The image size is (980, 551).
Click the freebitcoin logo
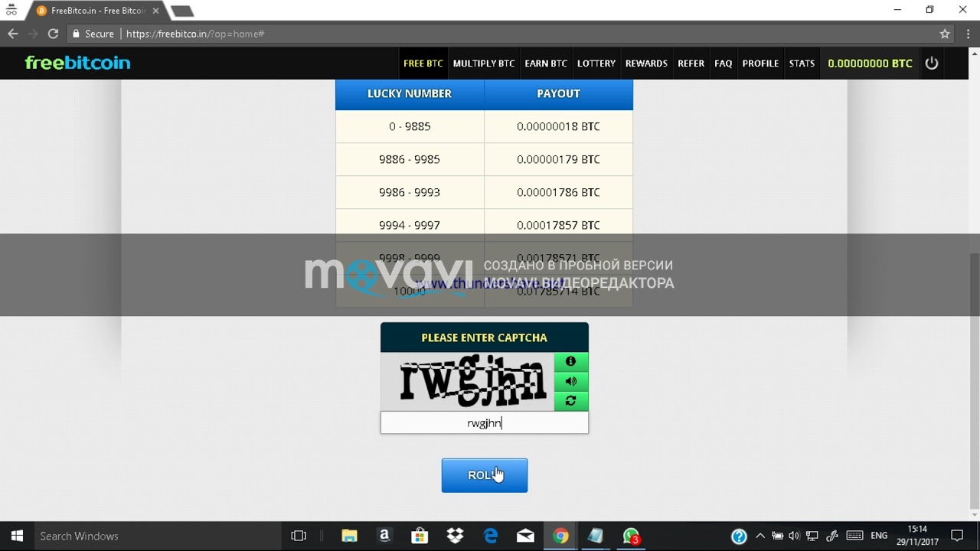click(x=77, y=63)
